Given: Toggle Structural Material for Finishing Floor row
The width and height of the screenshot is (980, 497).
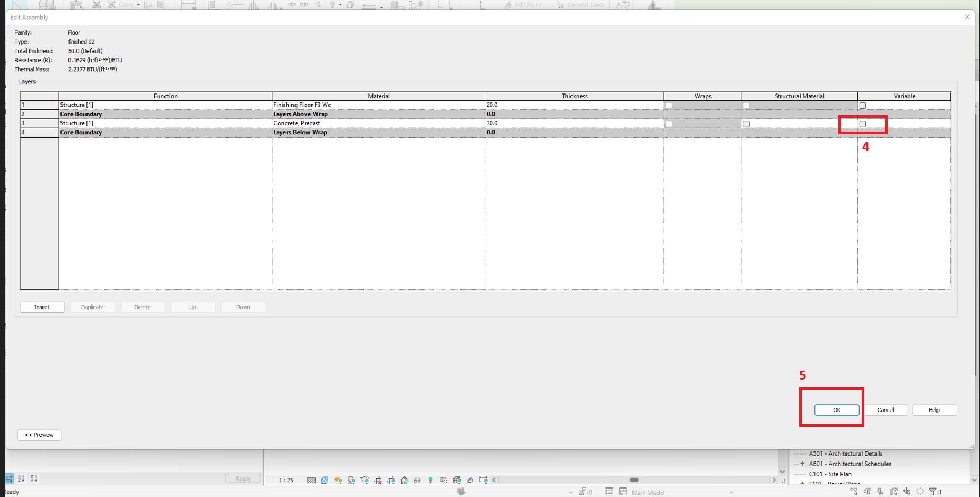Looking at the screenshot, I should coord(746,106).
